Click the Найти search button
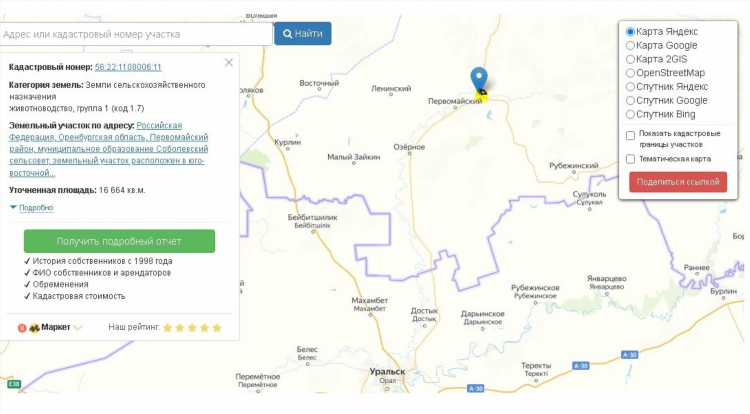This screenshot has width=750, height=414. pos(303,33)
